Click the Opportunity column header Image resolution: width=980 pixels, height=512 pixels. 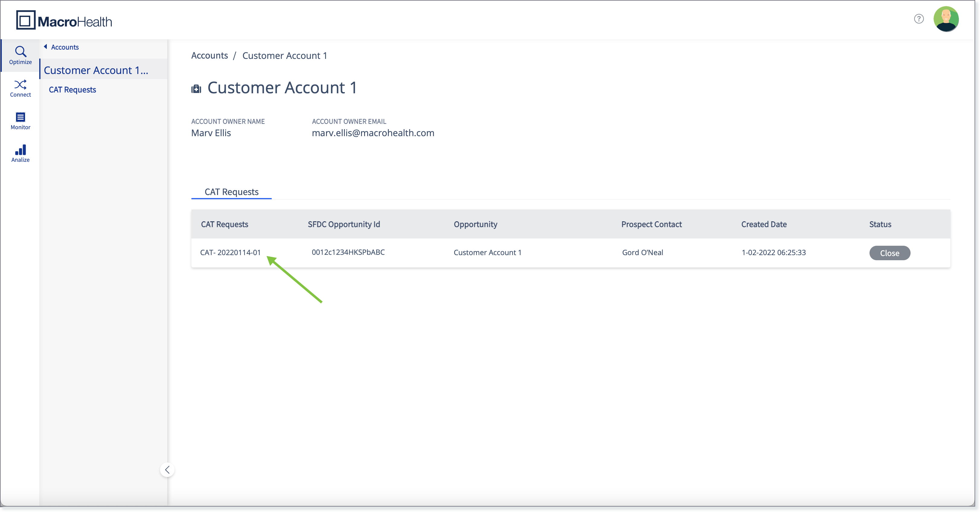point(475,224)
